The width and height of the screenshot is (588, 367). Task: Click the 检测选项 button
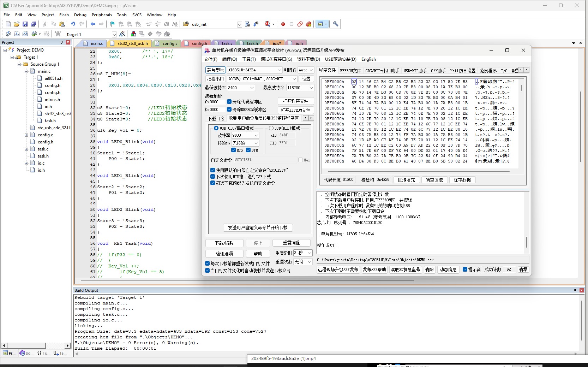click(x=224, y=254)
